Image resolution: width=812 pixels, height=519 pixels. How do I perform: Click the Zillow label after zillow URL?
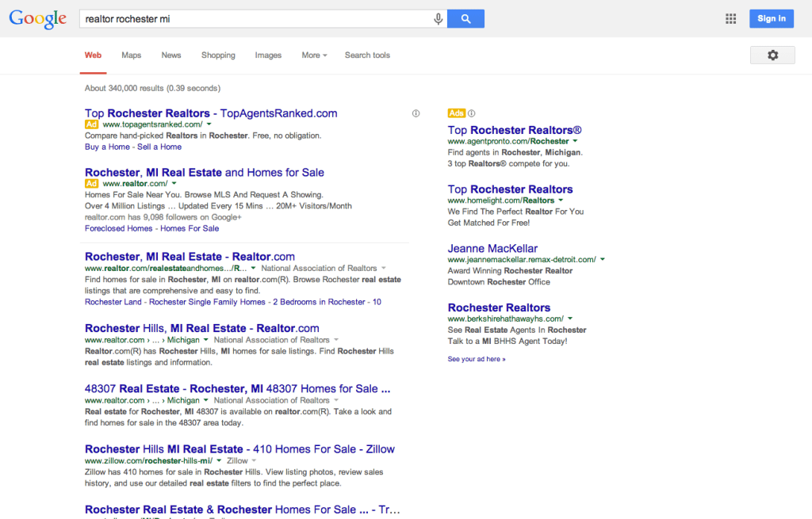click(237, 460)
